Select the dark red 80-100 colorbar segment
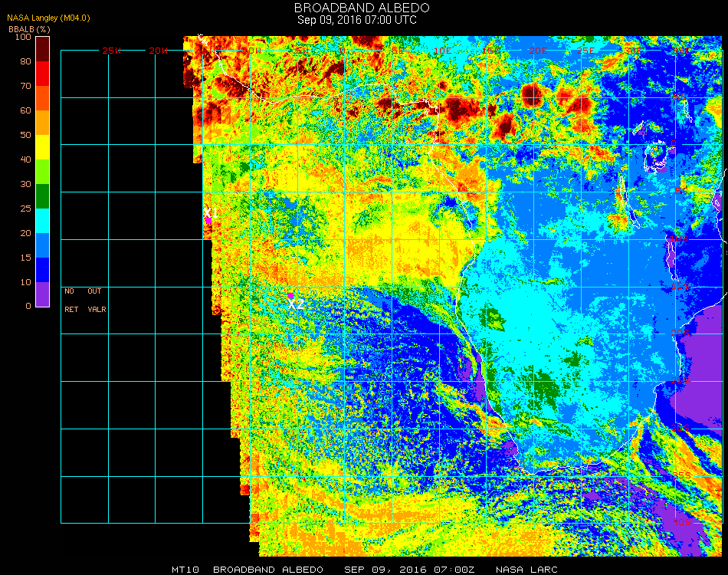 point(42,49)
